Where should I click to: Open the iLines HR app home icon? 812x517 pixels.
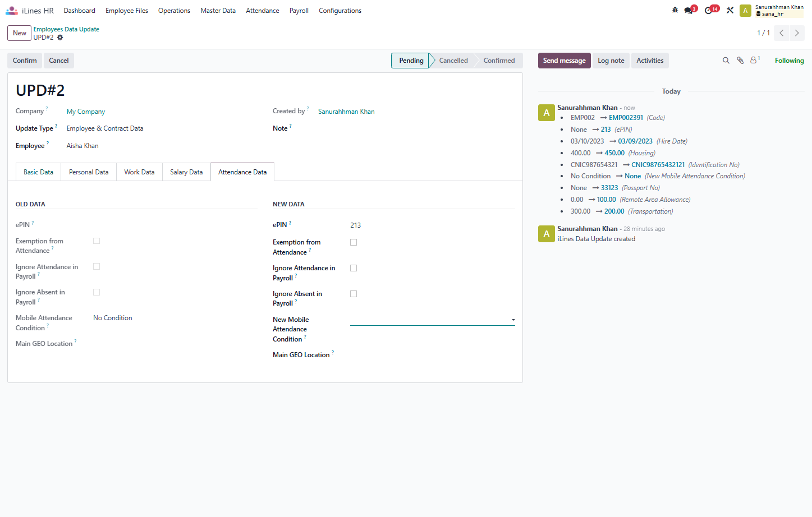[x=12, y=11]
